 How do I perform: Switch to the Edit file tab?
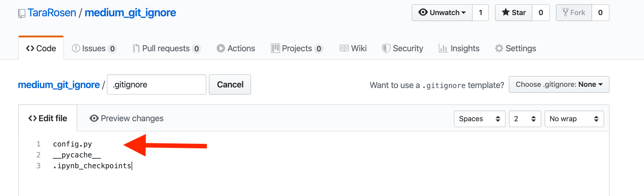click(x=47, y=118)
